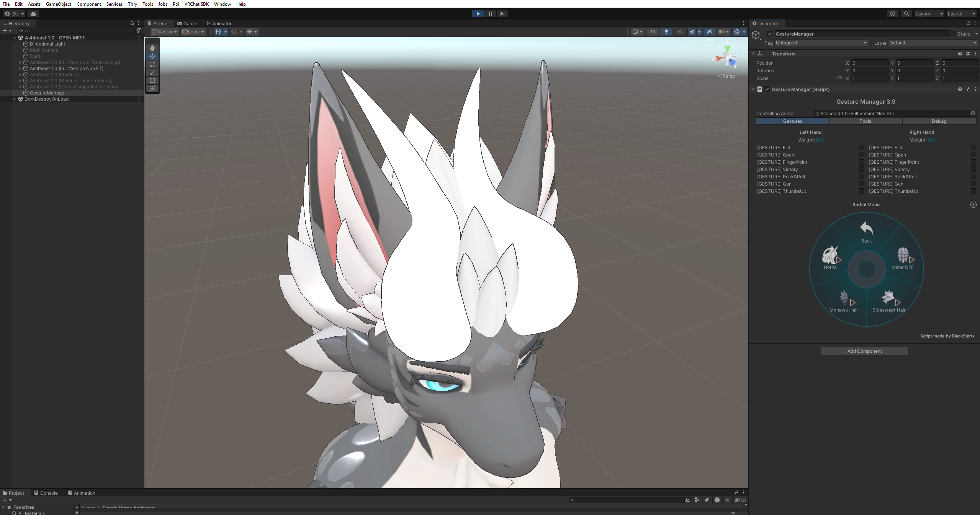Expand Ashbeast 1.0 (Full Version Non FT)
The image size is (980, 515).
coord(20,68)
